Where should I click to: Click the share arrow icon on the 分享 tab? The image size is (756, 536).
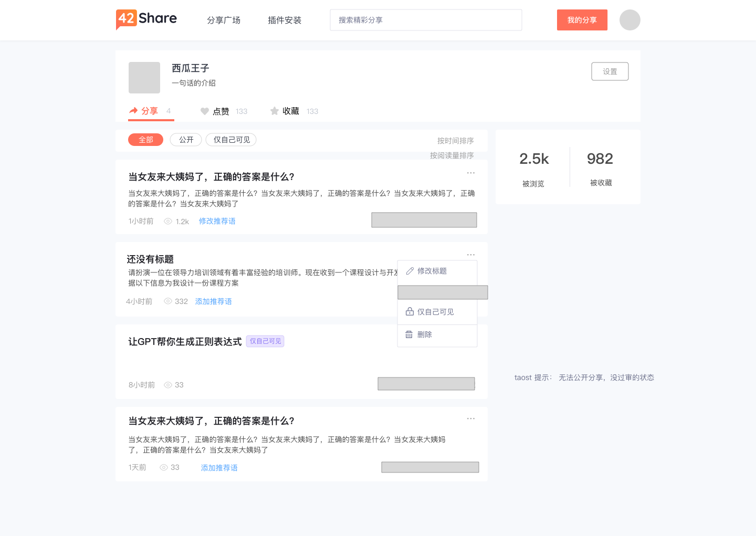(x=133, y=111)
